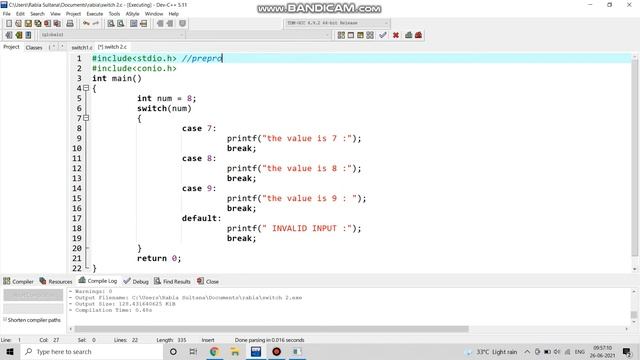Click the Redo toolbar icon
The image size is (640, 360).
pos(96,24)
